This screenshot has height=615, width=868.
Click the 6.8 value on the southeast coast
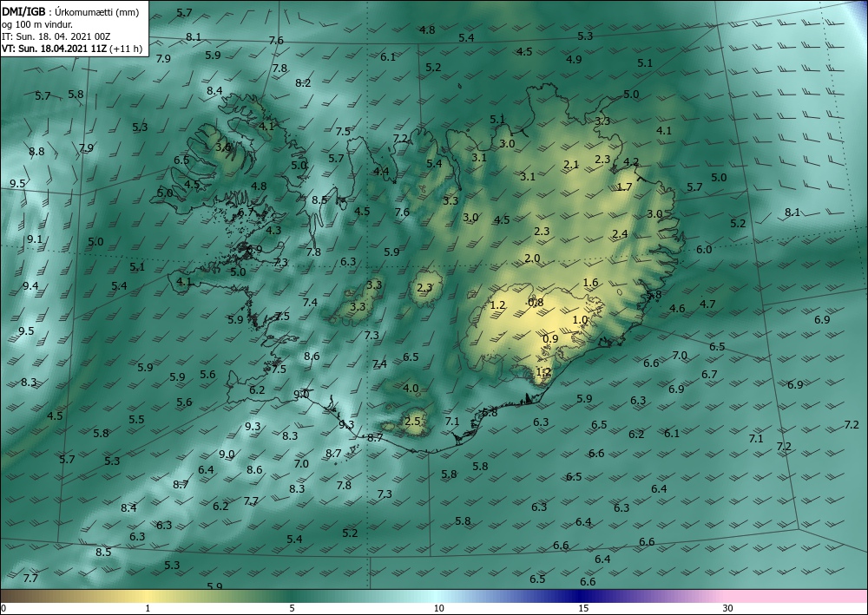click(490, 413)
